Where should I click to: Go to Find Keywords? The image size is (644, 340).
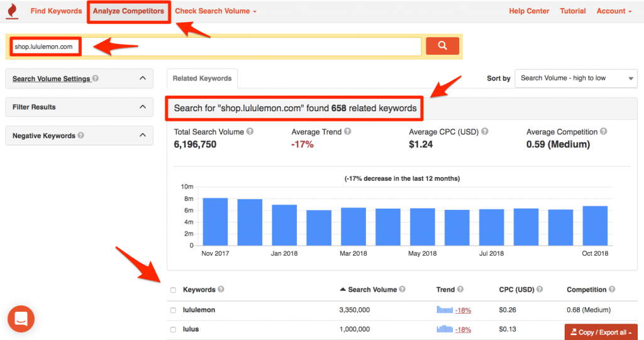click(x=56, y=11)
